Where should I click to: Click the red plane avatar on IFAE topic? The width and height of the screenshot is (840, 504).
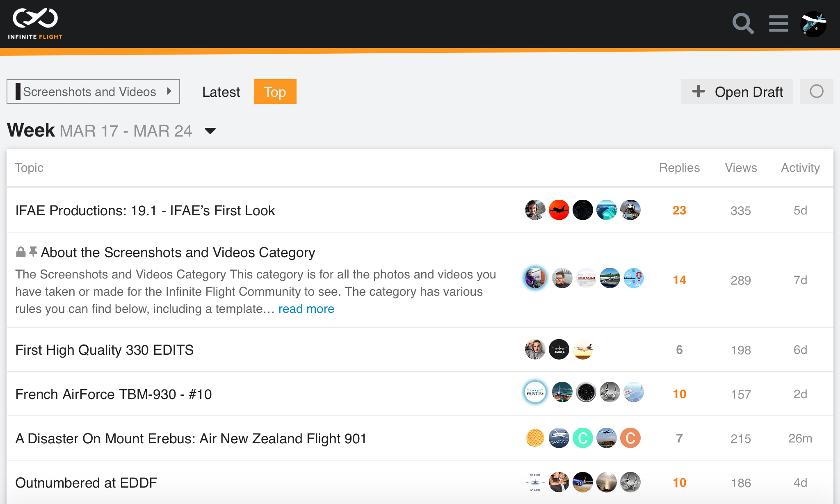(559, 210)
